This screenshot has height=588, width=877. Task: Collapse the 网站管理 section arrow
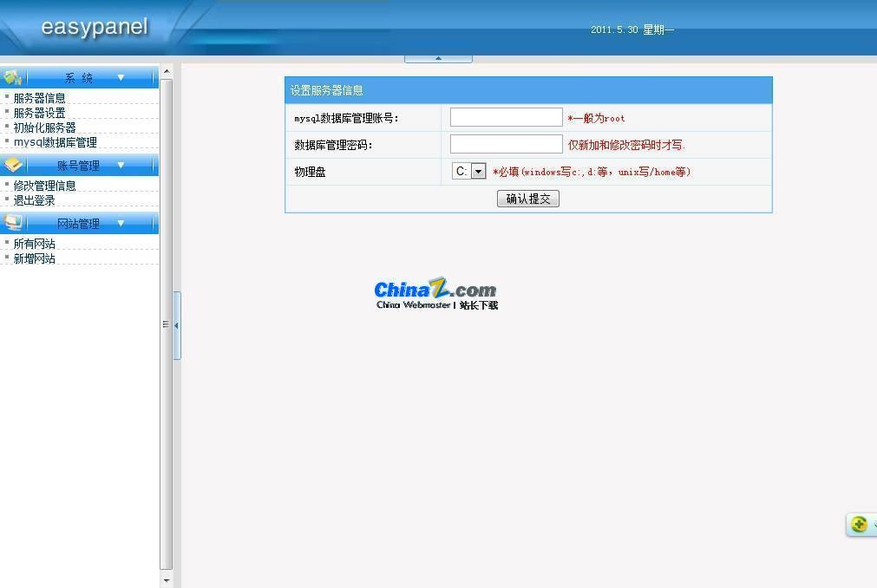(x=121, y=223)
